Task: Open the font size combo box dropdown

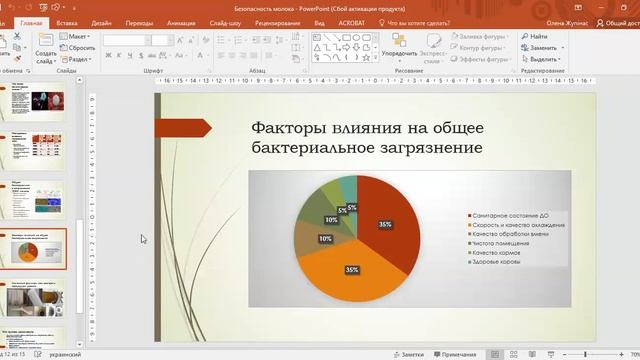Action: coord(170,40)
